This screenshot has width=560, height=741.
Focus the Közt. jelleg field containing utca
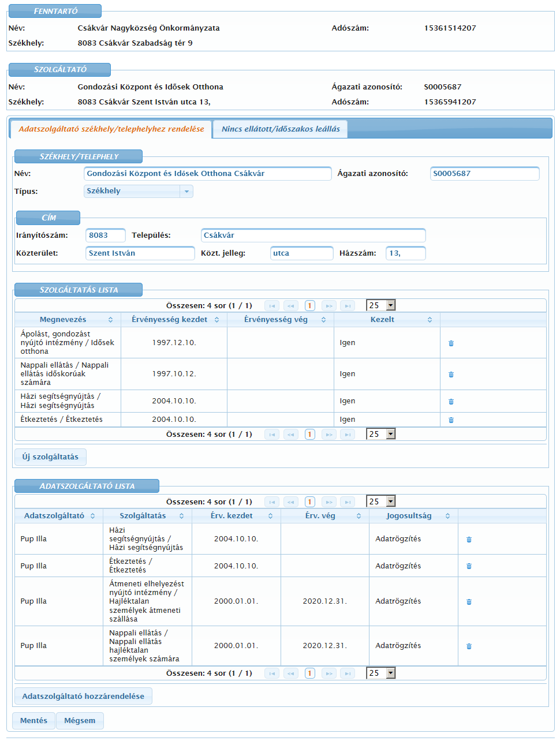tap(302, 253)
